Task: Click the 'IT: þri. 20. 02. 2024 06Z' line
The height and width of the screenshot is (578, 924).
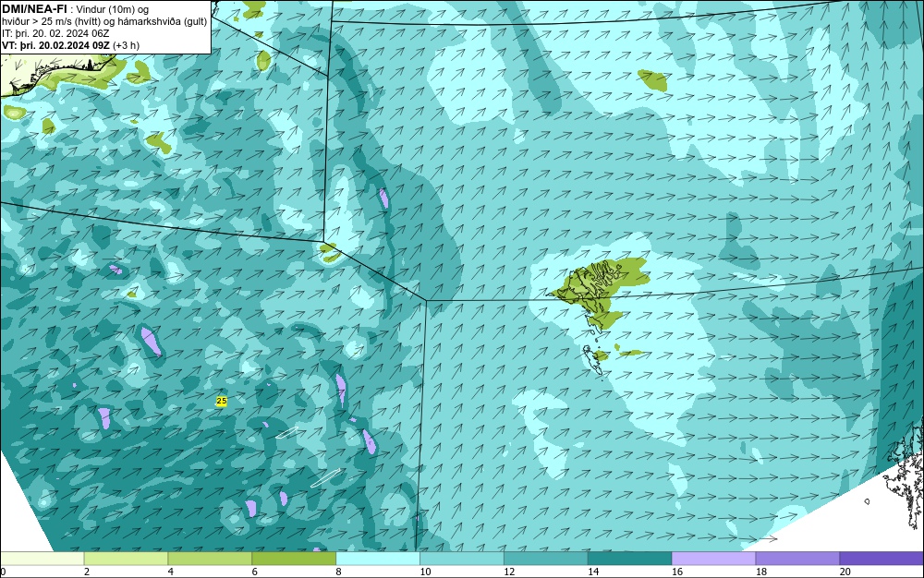Action: [55, 33]
